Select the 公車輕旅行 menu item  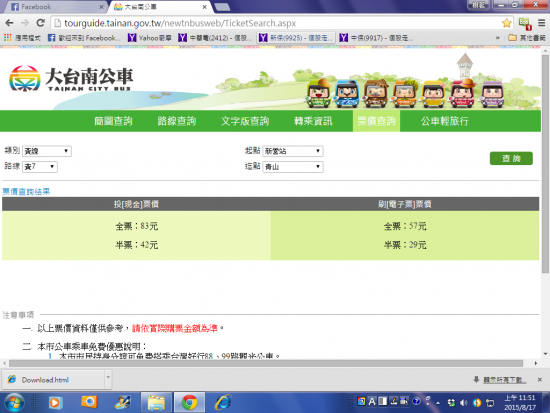click(444, 121)
